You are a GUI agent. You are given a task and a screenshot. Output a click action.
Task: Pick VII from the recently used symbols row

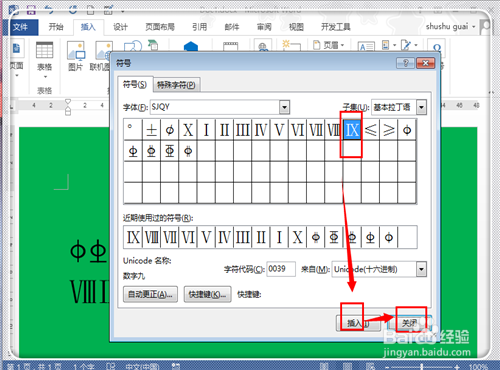(x=170, y=237)
